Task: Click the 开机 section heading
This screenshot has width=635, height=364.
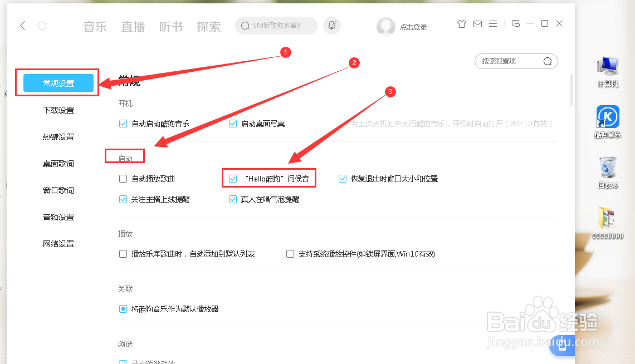Action: coord(125,104)
